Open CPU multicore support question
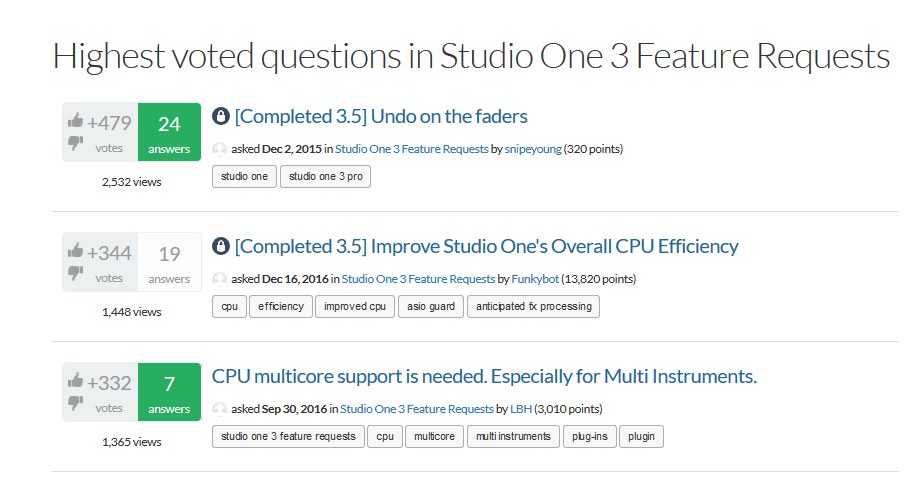 tap(484, 376)
